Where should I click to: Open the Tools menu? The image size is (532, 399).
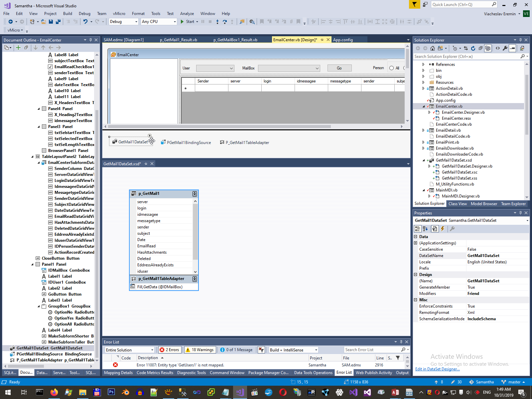coord(156,14)
